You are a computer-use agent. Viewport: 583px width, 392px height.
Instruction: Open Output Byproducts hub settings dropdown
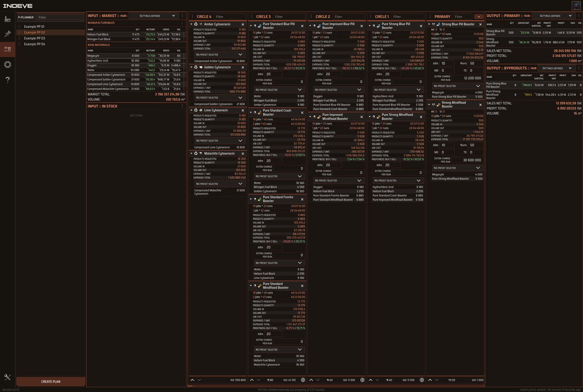pyautogui.click(x=555, y=68)
